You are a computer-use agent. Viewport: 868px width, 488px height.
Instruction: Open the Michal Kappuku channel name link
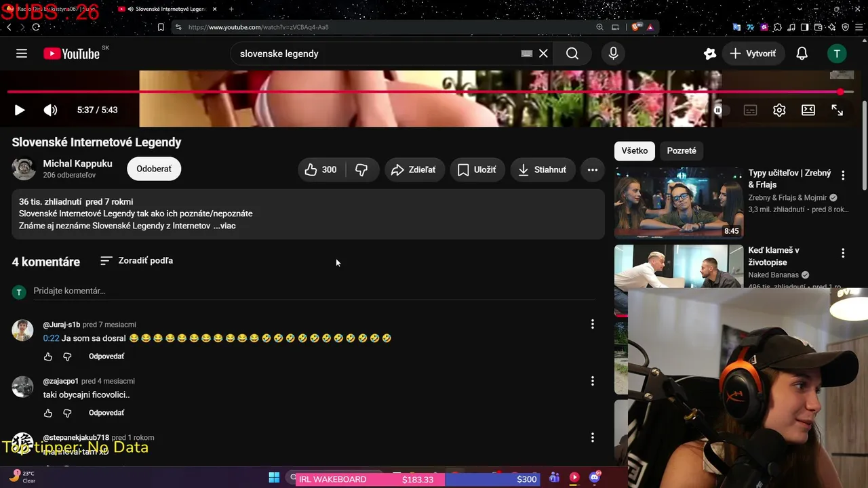[78, 163]
